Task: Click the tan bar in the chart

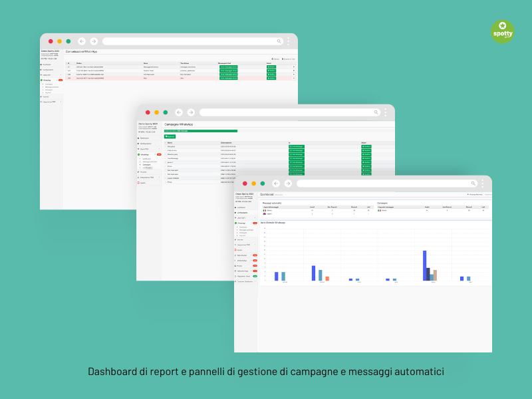Action: pos(435,275)
